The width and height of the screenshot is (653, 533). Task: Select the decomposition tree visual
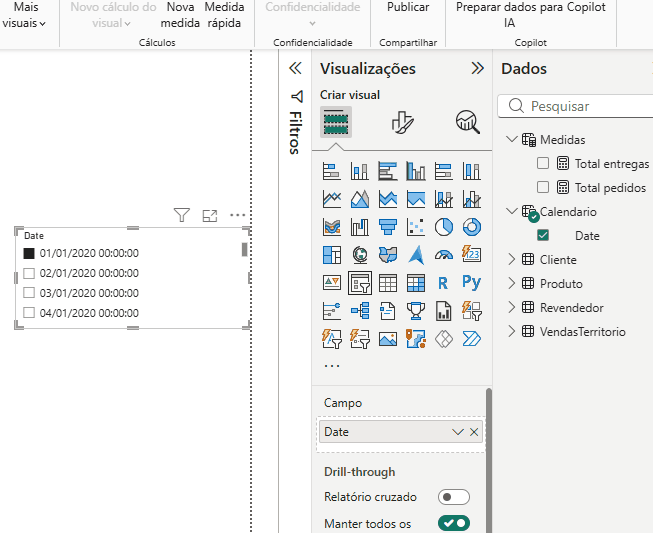coord(360,311)
